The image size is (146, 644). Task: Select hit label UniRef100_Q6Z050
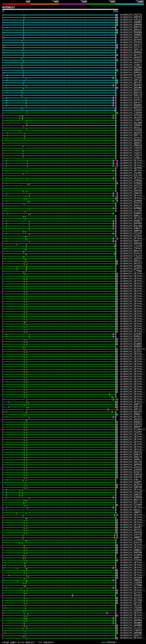click(131, 82)
